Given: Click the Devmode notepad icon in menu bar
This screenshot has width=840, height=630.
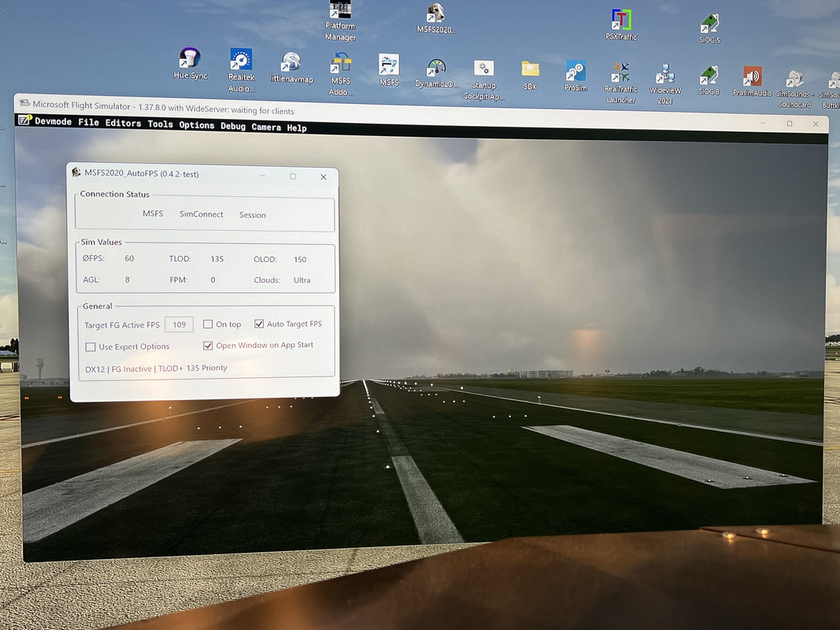Looking at the screenshot, I should click(24, 120).
